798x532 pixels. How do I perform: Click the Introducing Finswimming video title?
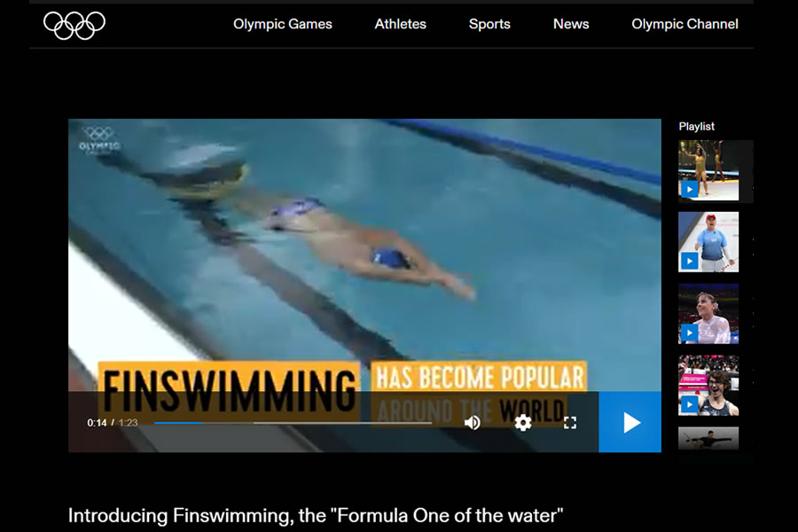tap(316, 515)
